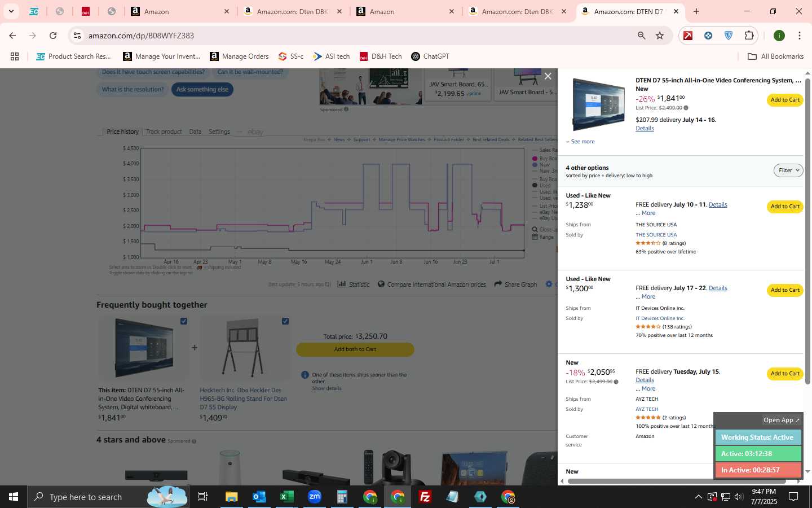Open the Extensions puzzle piece icon

pyautogui.click(x=749, y=36)
